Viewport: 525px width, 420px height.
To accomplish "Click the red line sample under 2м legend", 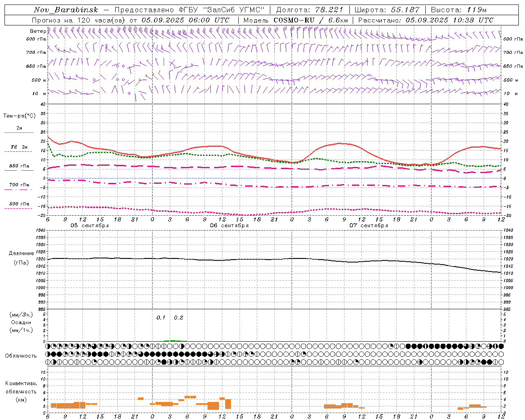I will pyautogui.click(x=19, y=133).
